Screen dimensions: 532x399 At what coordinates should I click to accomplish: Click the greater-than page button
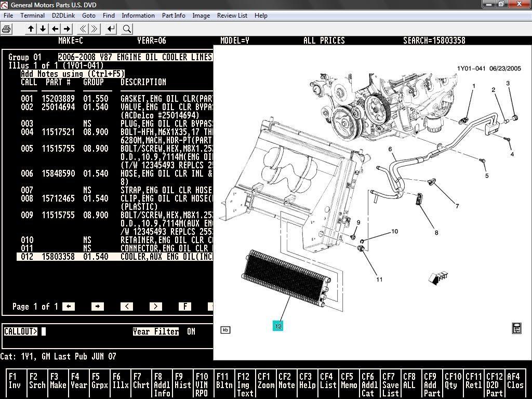click(x=156, y=307)
